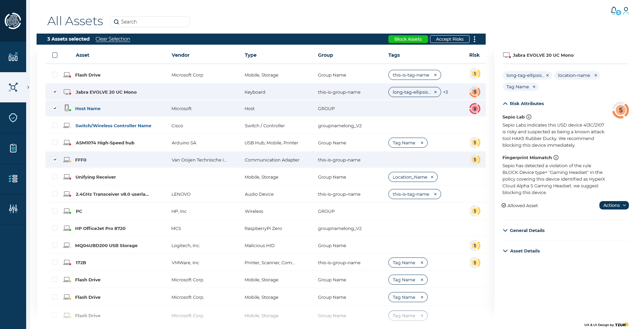The height and width of the screenshot is (329, 644).
Task: Uncheck the Host Name row checkbox
Action: point(55,108)
